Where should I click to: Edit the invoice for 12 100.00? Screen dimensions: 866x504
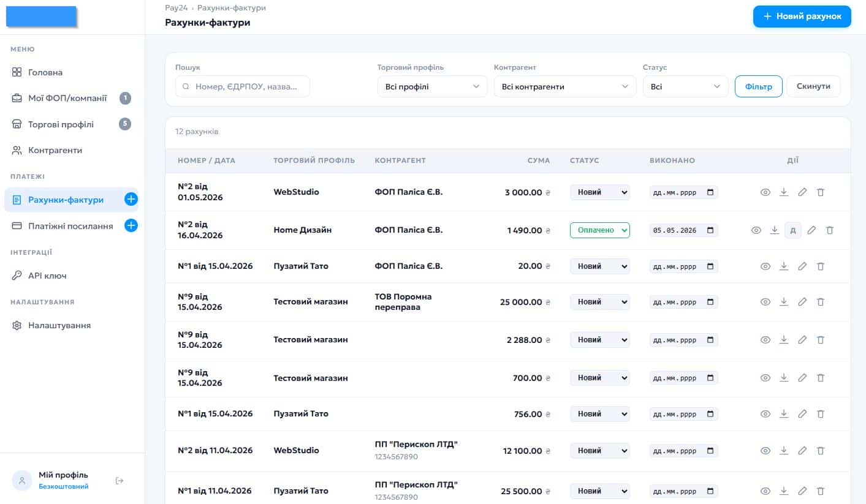click(802, 451)
